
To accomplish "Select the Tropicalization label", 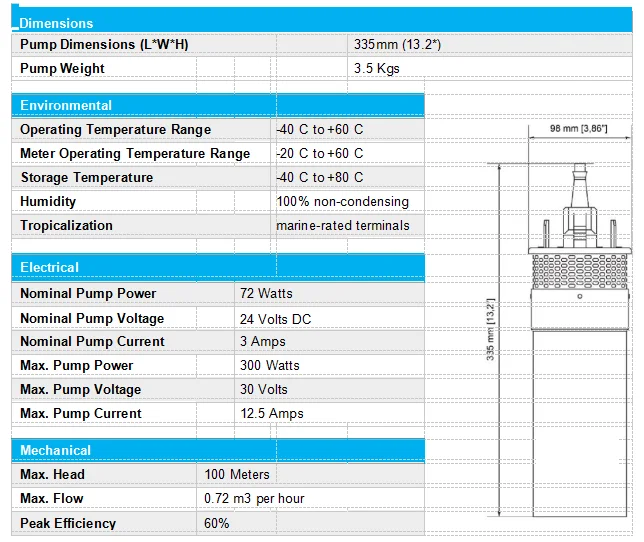I will (x=66, y=225).
